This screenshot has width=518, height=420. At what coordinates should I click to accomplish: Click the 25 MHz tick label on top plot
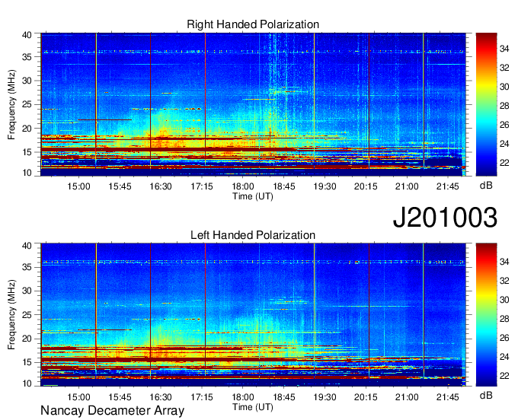tap(27, 104)
